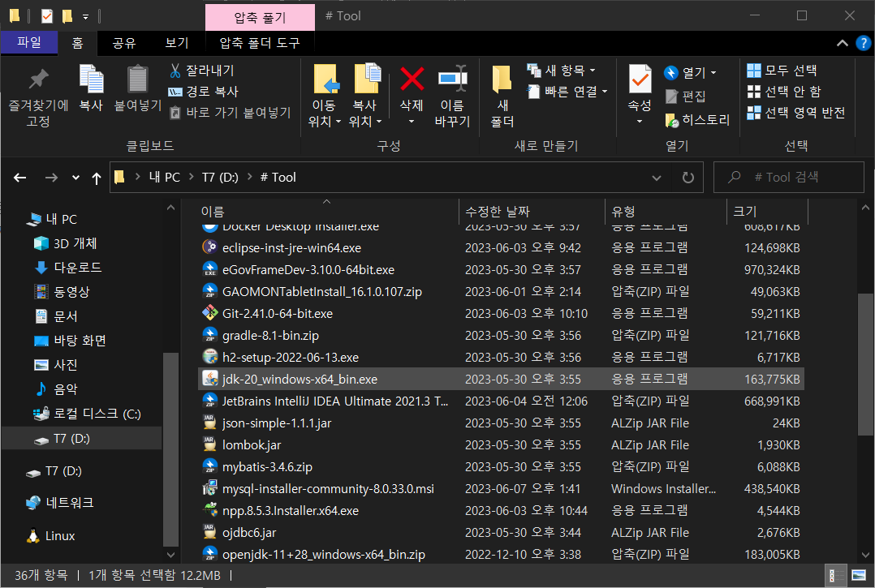Screen dimensions: 875x588
Task: Select eclipse-inst-jre-win64.exe file icon
Action: tap(209, 247)
